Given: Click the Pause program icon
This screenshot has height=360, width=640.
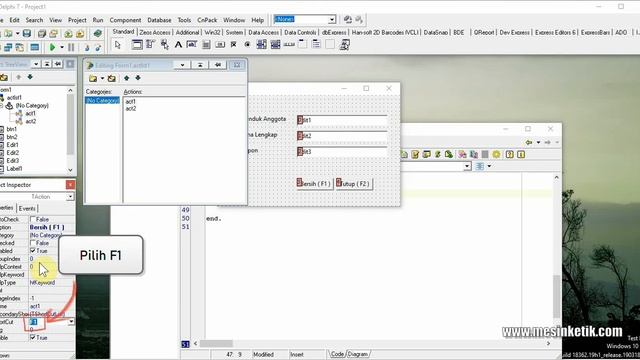Looking at the screenshot, I should 71,47.
